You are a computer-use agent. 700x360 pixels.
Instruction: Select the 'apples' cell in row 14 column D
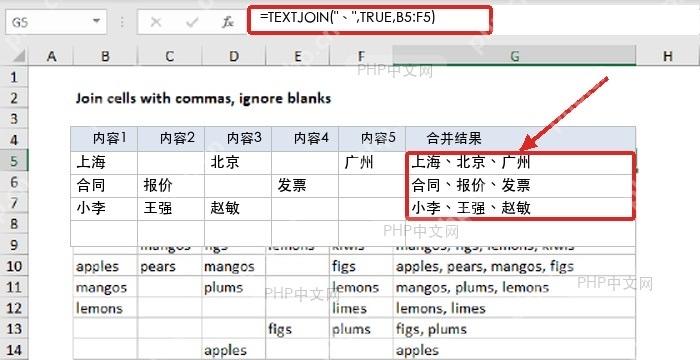tap(234, 350)
